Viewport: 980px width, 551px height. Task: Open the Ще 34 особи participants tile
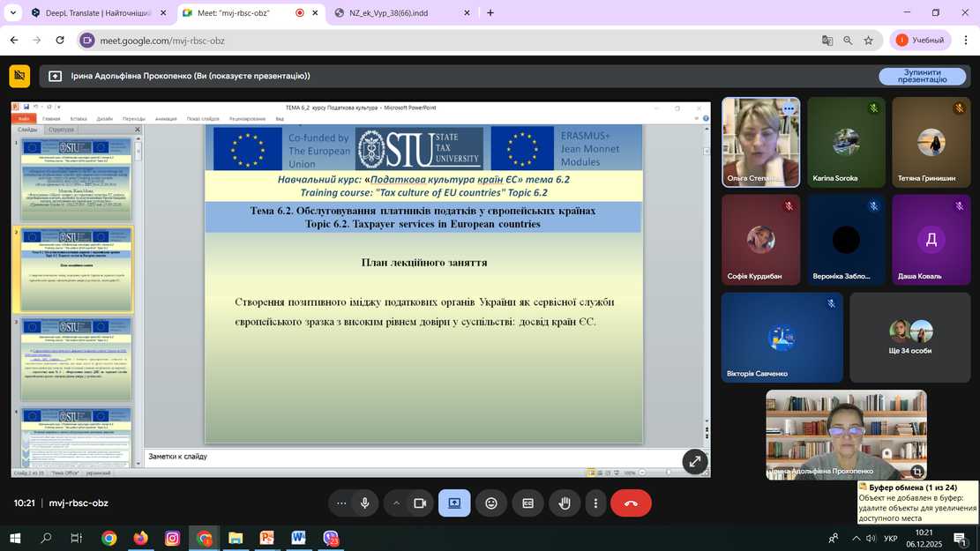[910, 337]
